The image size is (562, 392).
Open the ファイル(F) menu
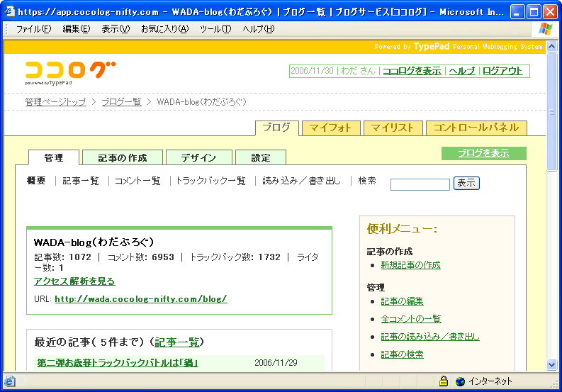33,29
